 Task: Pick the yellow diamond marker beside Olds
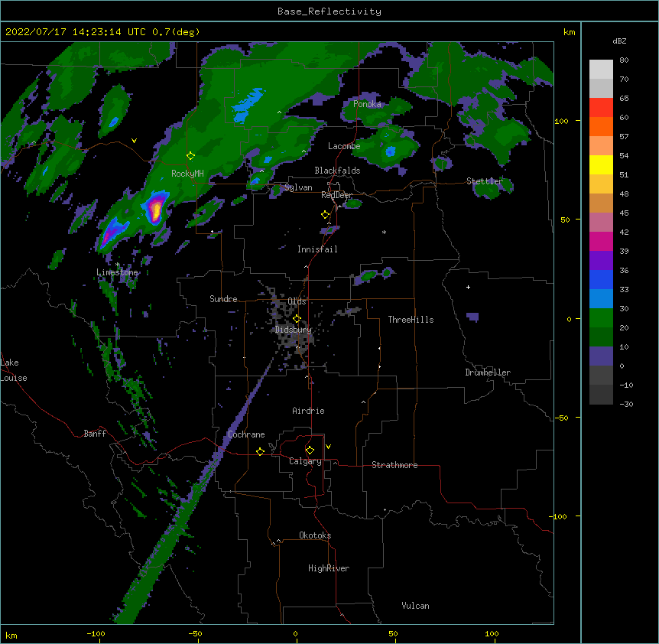coord(297,319)
